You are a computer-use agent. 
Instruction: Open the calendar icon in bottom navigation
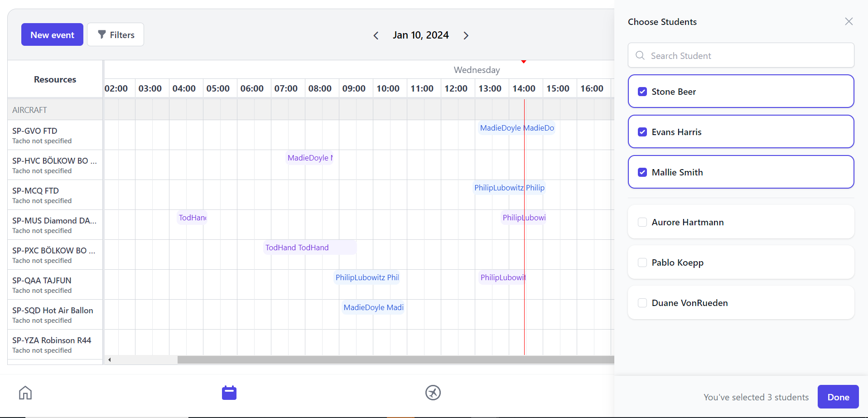tap(229, 393)
